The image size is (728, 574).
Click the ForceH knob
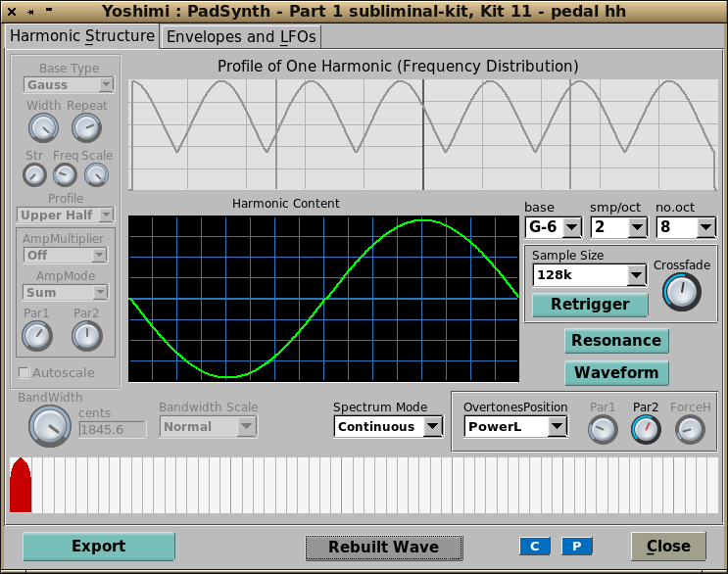tap(690, 428)
